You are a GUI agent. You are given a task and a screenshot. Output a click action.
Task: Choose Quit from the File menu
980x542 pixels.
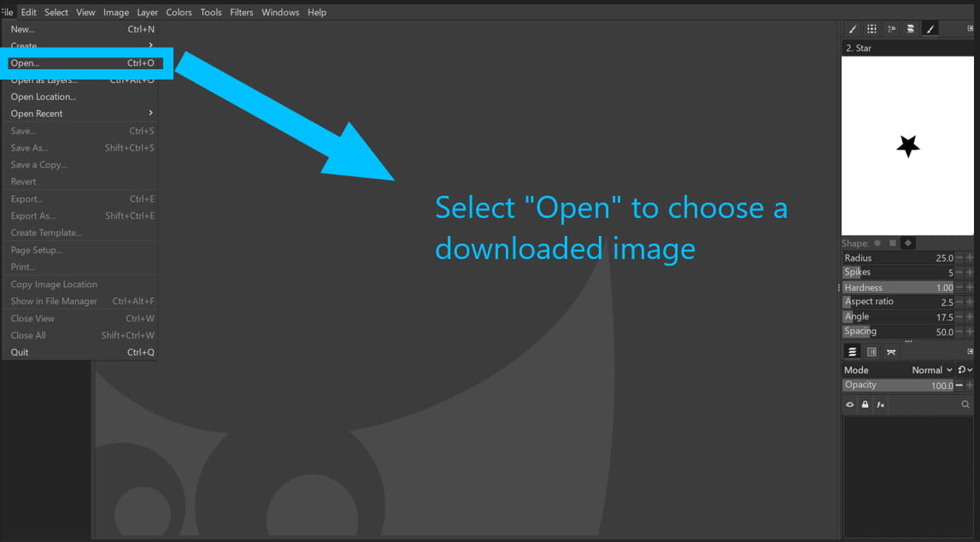(x=81, y=352)
